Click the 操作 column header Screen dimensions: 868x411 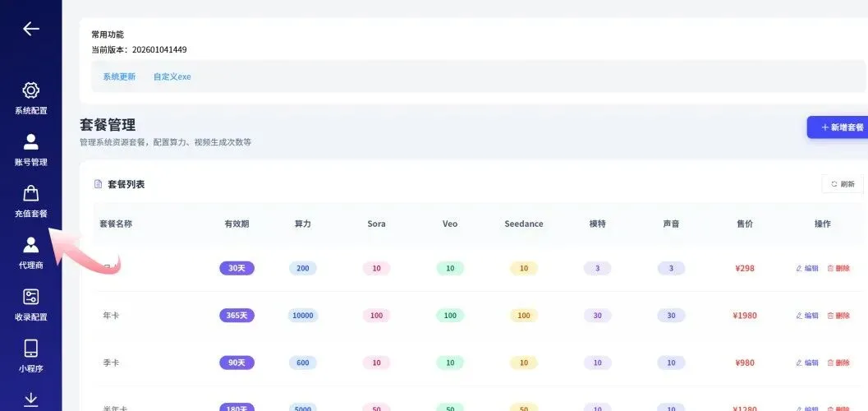click(823, 224)
